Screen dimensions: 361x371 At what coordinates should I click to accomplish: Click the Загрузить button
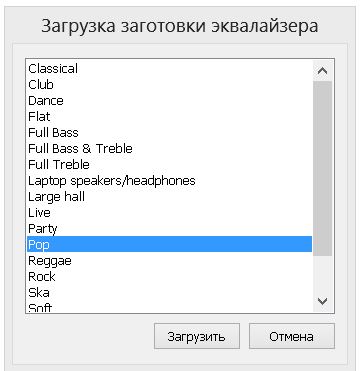click(x=197, y=336)
